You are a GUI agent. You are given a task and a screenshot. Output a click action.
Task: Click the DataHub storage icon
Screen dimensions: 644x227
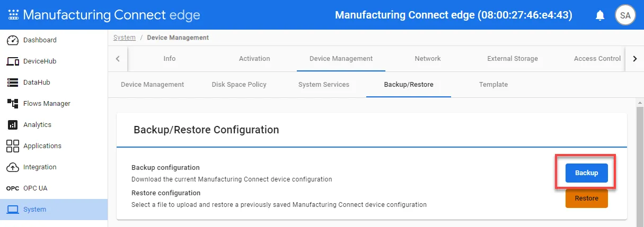tap(13, 83)
